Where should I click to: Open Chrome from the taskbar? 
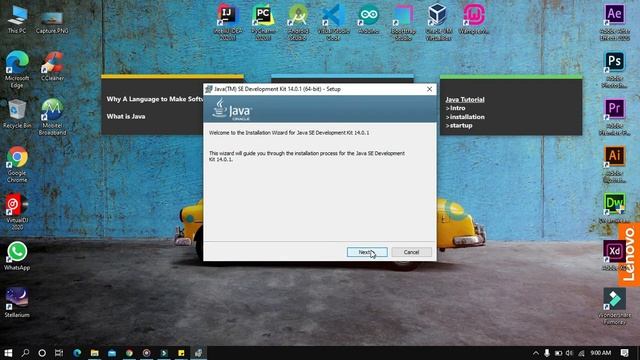[x=129, y=353]
